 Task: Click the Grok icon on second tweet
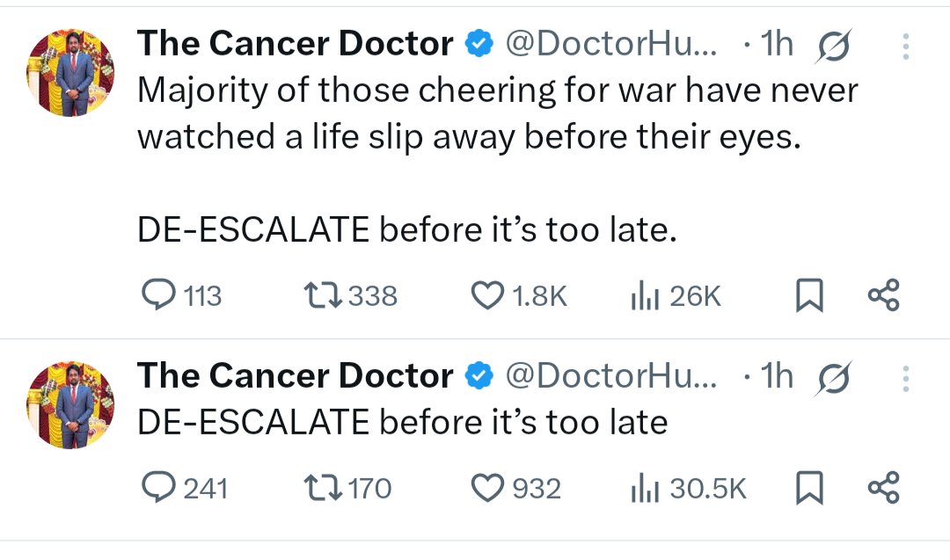(x=832, y=379)
